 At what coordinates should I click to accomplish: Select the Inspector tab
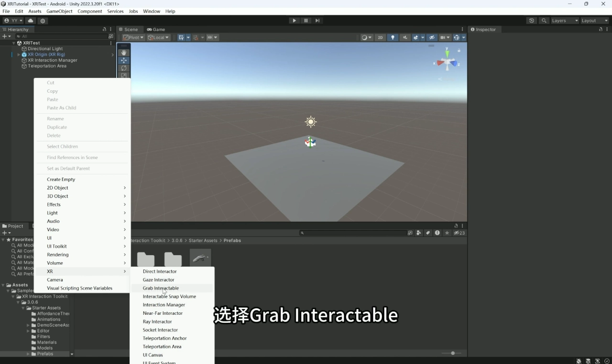[x=483, y=29]
